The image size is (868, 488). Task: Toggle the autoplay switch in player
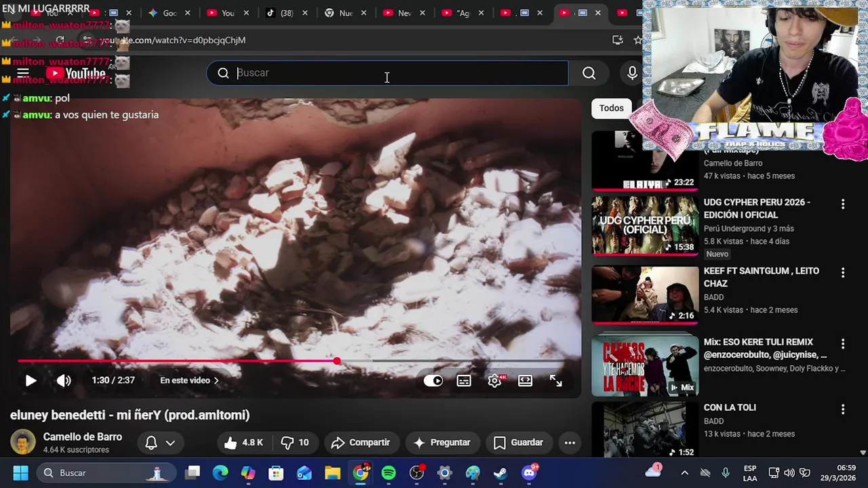433,381
